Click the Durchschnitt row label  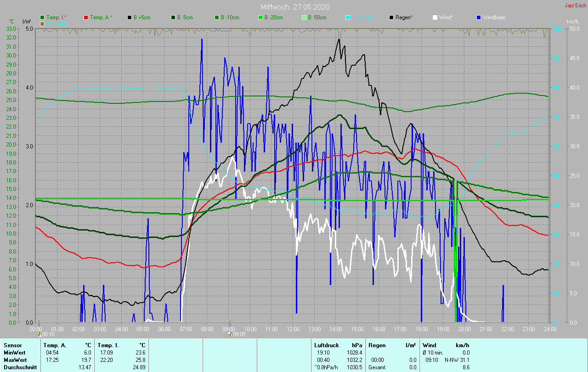(19, 367)
